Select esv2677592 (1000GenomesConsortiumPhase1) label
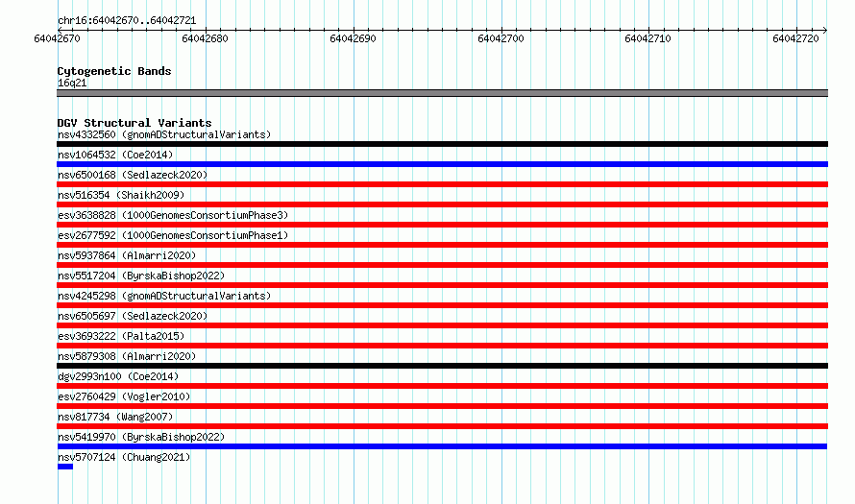The height and width of the screenshot is (504, 855). point(173,235)
